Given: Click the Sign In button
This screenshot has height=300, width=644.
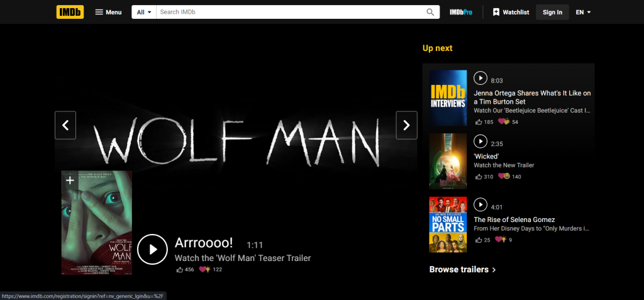Looking at the screenshot, I should tap(552, 12).
